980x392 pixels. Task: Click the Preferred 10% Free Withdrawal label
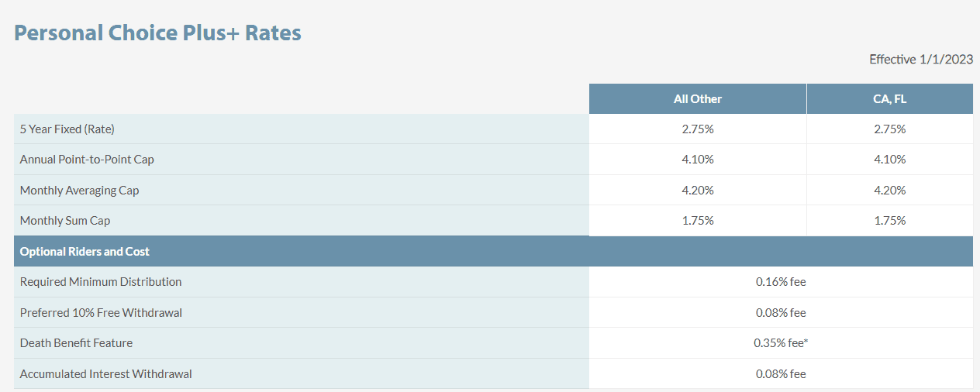(101, 313)
